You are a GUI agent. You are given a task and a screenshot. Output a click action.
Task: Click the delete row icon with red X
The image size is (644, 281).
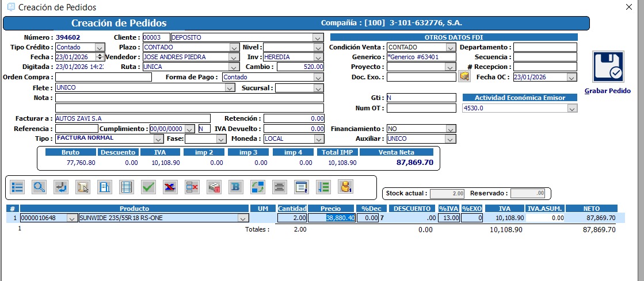tap(192, 187)
